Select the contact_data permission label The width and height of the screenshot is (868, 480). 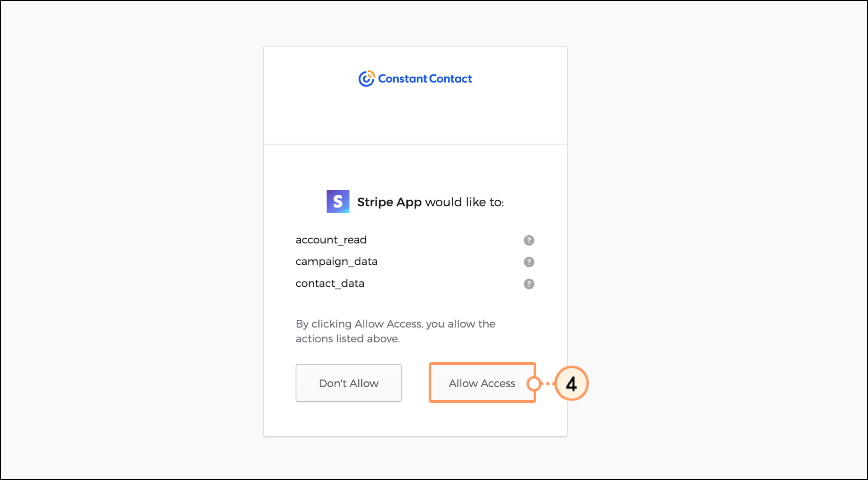330,283
